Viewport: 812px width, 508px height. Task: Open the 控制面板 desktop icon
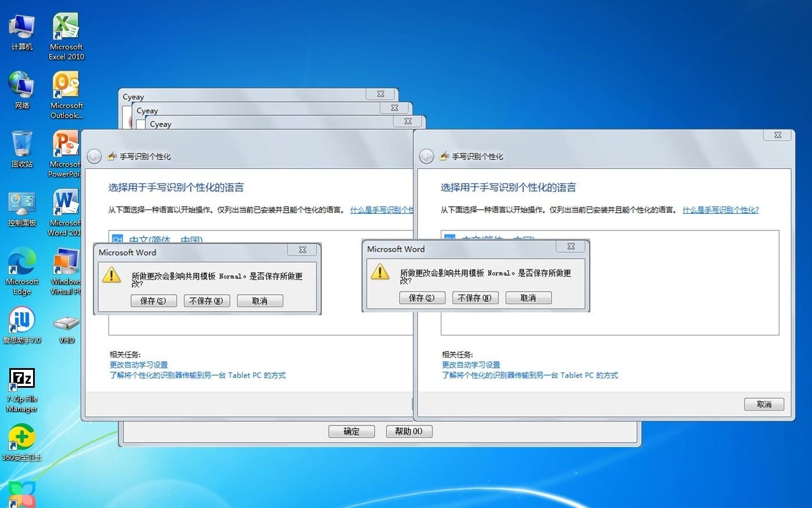[x=22, y=208]
